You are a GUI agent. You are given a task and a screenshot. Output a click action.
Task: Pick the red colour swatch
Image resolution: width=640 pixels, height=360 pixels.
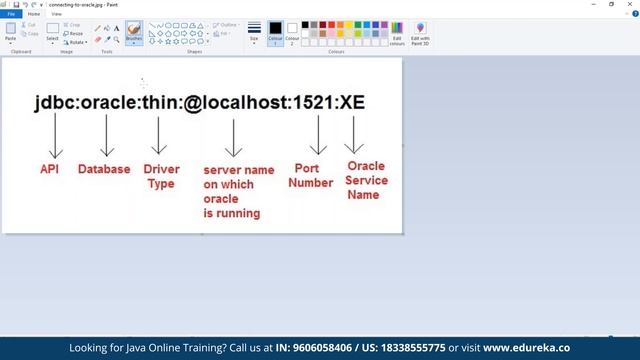pyautogui.click(x=331, y=25)
